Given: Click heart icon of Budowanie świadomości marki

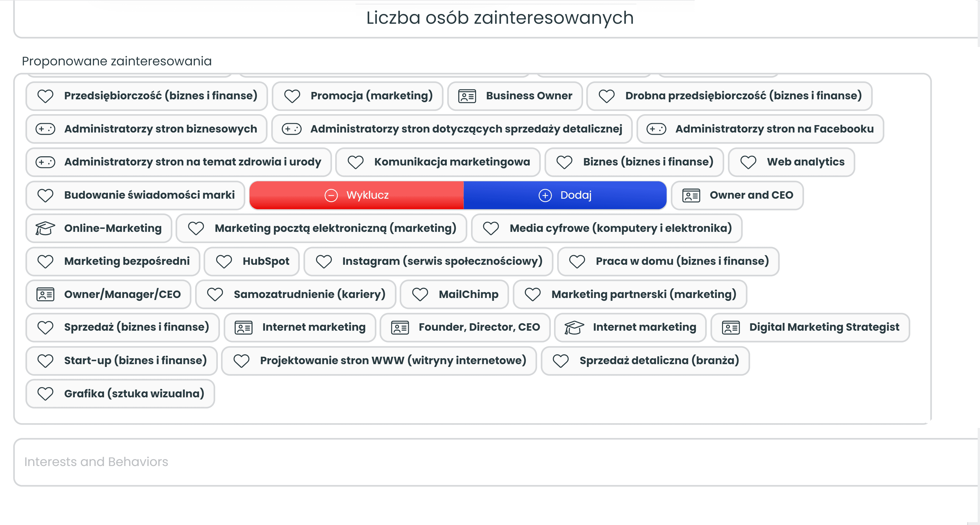Looking at the screenshot, I should click(x=45, y=195).
